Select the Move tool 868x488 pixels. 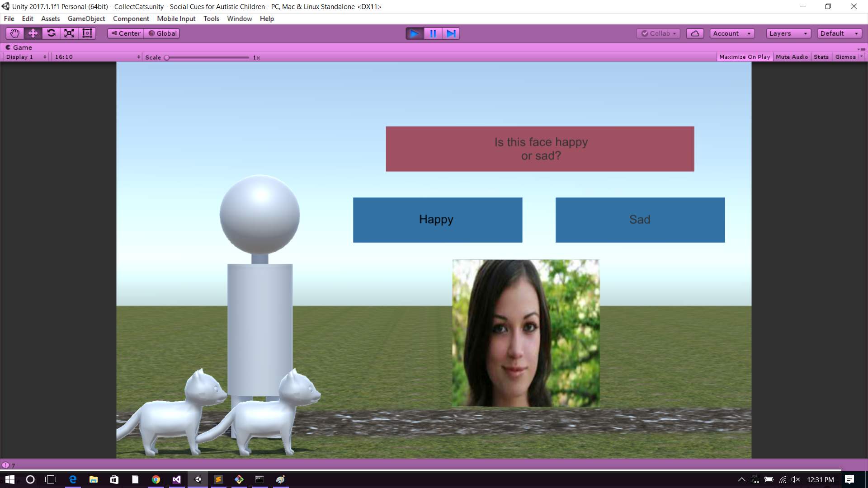[x=33, y=33]
